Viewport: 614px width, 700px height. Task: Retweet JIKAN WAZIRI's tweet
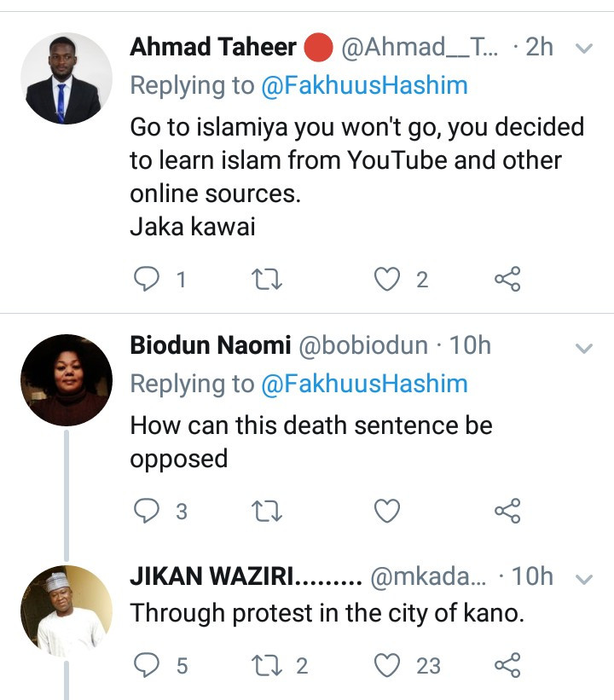[268, 665]
